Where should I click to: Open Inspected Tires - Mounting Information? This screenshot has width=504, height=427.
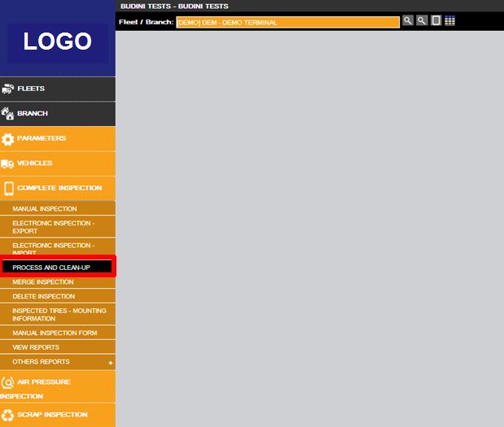coord(59,314)
